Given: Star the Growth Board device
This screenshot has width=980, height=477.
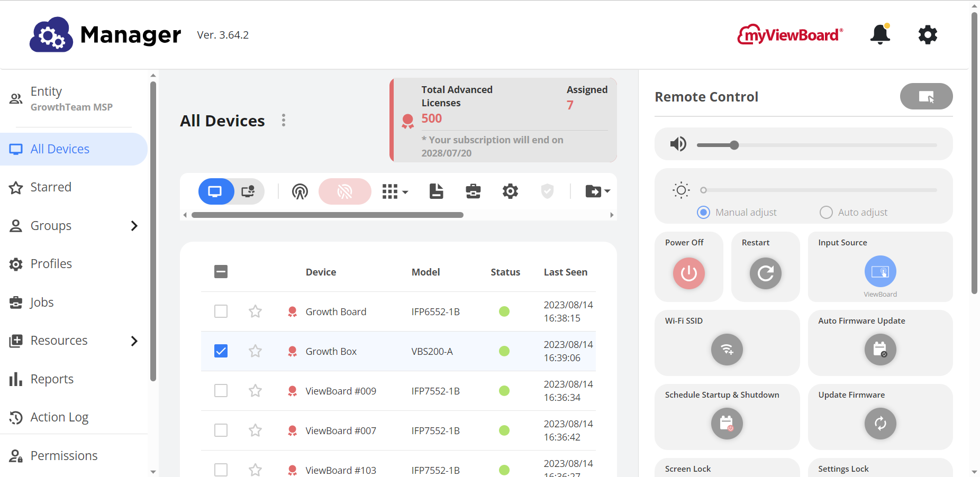Looking at the screenshot, I should [256, 311].
